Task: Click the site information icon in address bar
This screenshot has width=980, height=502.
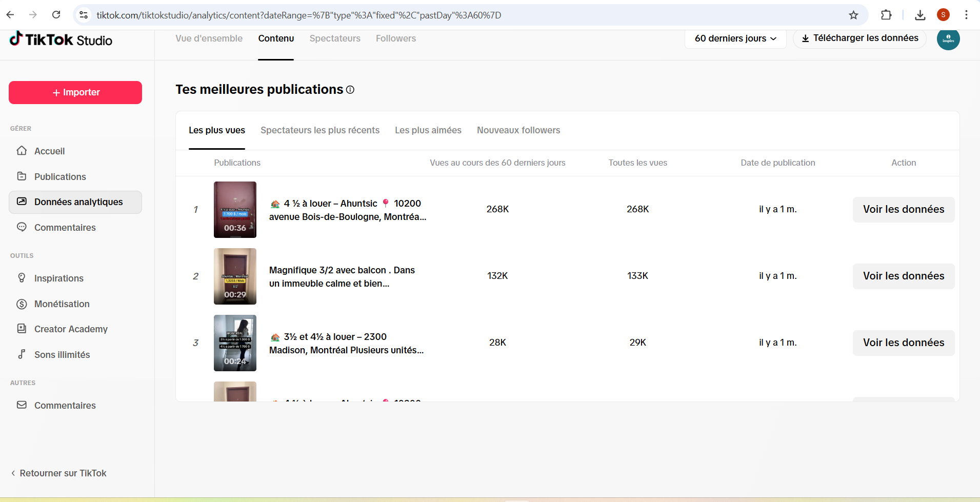Action: pyautogui.click(x=84, y=15)
